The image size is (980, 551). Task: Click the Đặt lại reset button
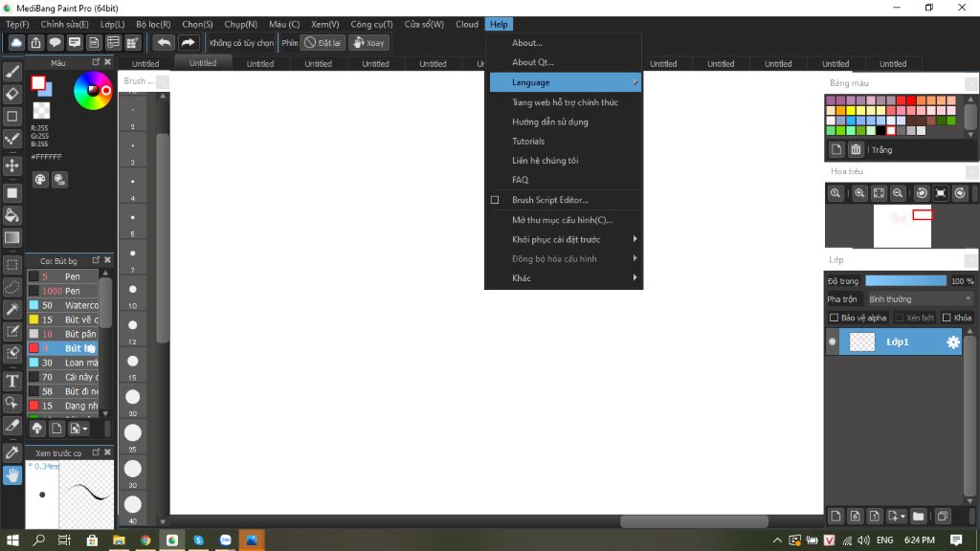(323, 42)
